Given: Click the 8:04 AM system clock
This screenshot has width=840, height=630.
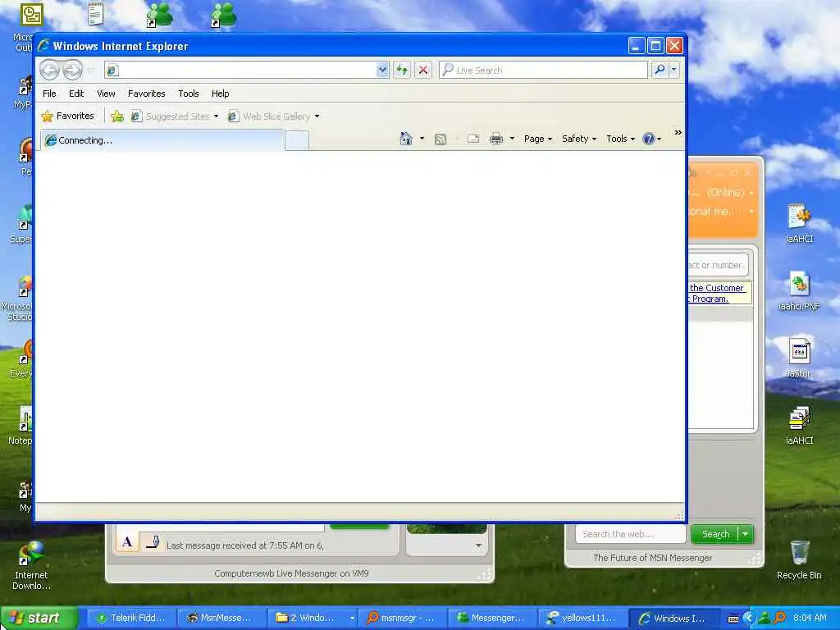Looking at the screenshot, I should [810, 619].
